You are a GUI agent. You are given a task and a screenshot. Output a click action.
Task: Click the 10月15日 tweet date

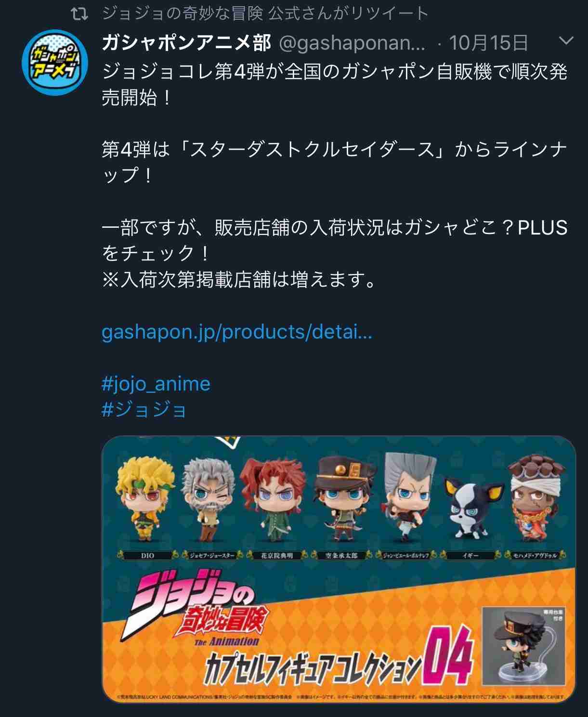click(x=488, y=43)
